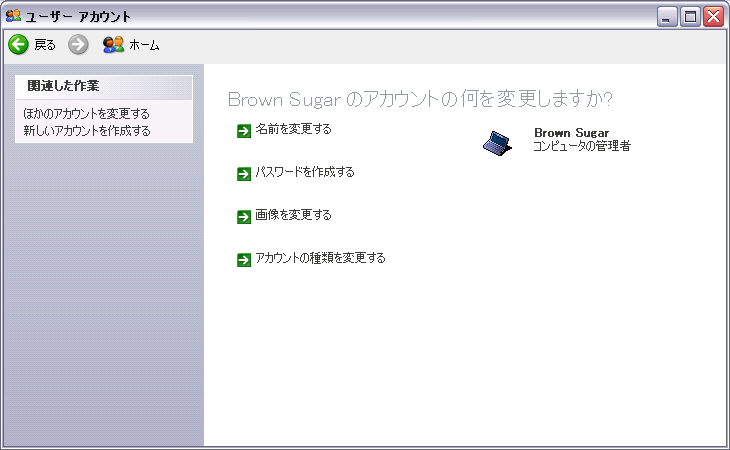Open the パスワードを作成する link
The height and width of the screenshot is (450, 730).
305,172
